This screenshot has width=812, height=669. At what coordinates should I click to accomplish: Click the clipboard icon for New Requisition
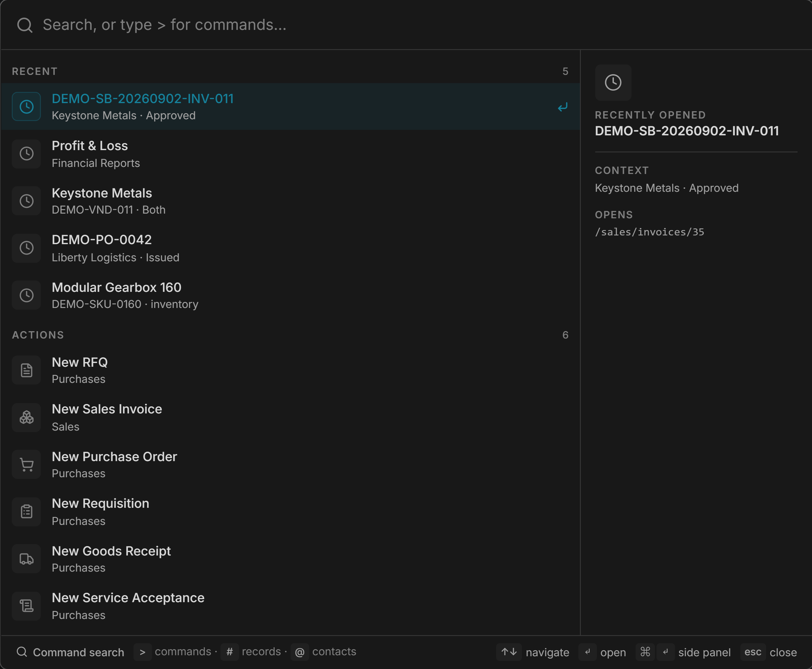coord(26,512)
